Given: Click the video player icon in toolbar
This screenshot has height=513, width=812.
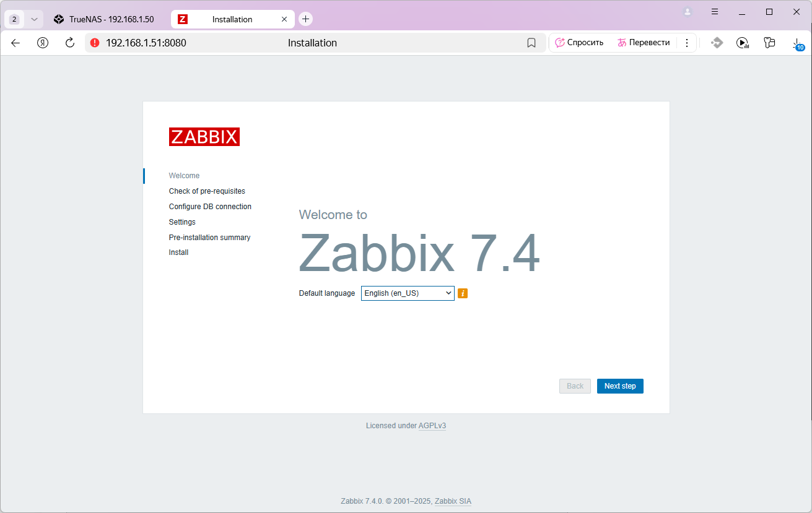Looking at the screenshot, I should tap(743, 43).
